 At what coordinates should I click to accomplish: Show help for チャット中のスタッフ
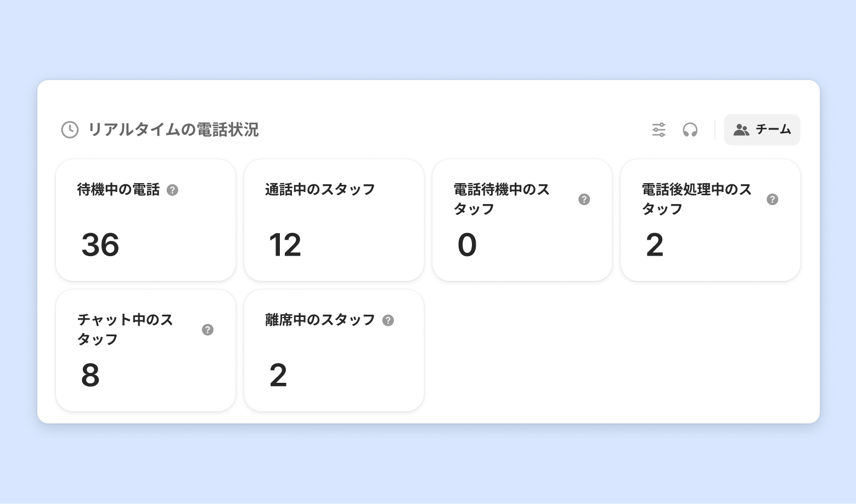coord(207,330)
